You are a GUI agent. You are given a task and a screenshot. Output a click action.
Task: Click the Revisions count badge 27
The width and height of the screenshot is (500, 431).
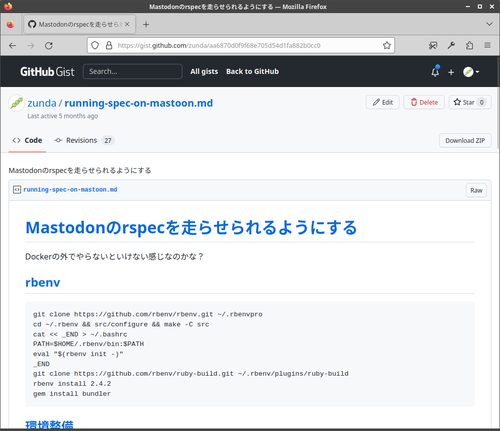coord(108,140)
